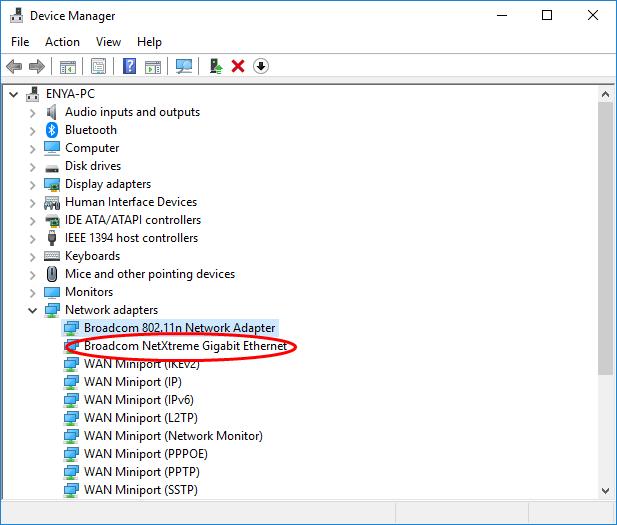
Task: Expand the Disk drives category
Action: point(33,167)
